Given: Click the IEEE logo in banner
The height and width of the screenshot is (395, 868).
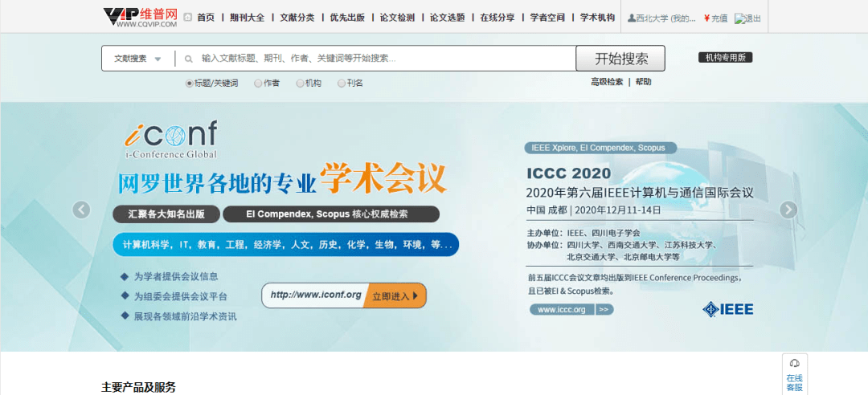Looking at the screenshot, I should 728,309.
